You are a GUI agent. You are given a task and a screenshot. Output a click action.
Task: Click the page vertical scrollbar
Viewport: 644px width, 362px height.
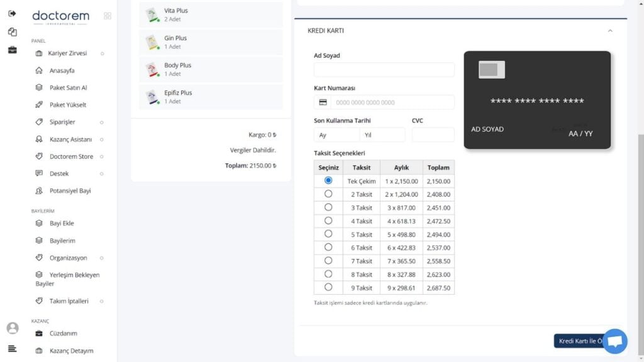[x=641, y=244]
